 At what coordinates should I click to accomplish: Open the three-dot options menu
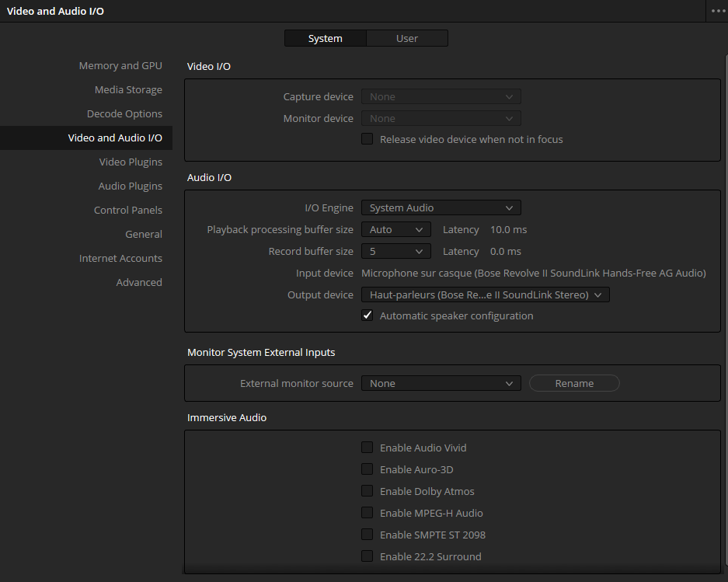(718, 11)
